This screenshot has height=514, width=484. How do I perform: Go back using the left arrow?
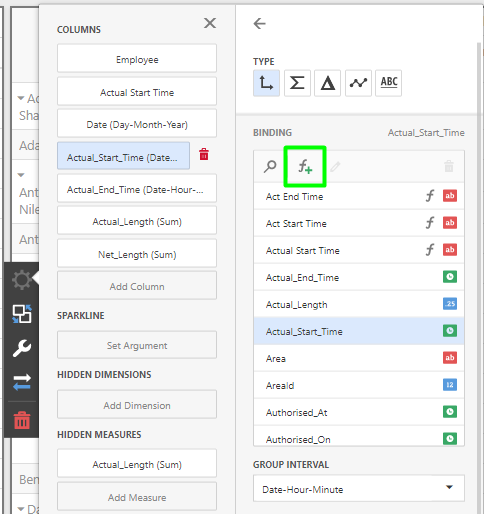260,24
